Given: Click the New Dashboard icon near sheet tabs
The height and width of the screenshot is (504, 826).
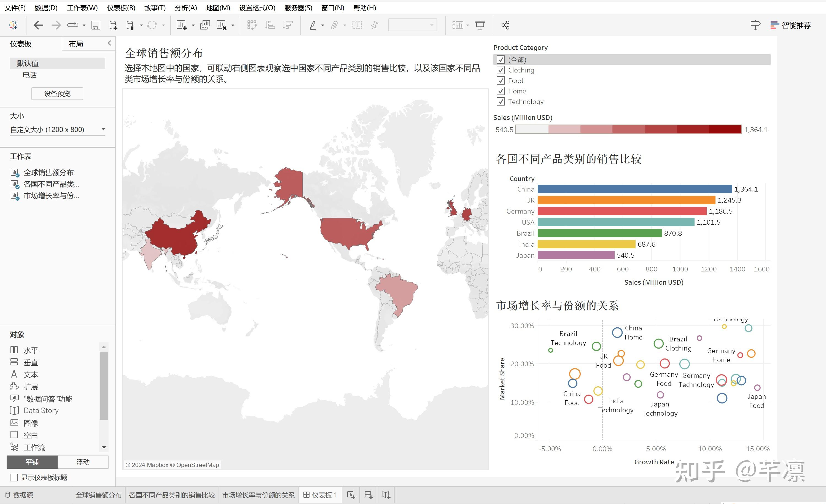Looking at the screenshot, I should click(x=368, y=495).
